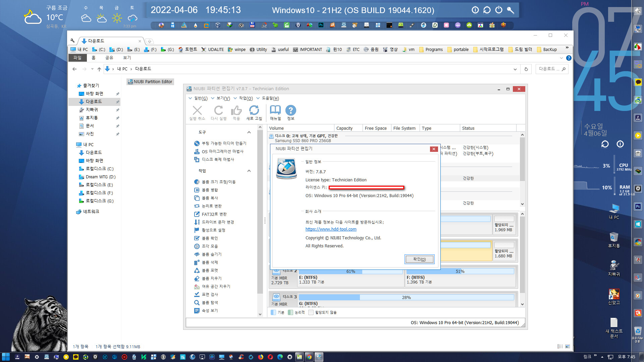Screen dimensions: 644x362
Task: Choose 활성으로 설정 operation
Action: point(210,230)
